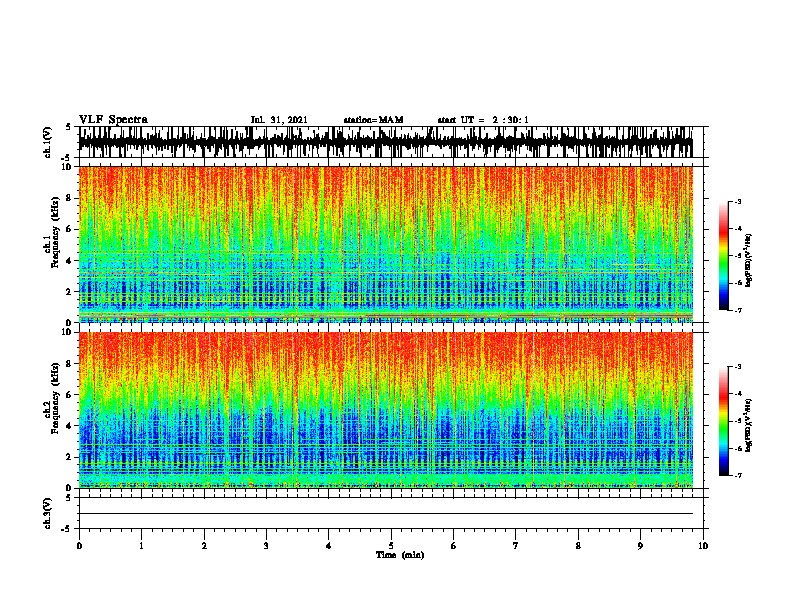Click the ch.1(V) waveform axis label
792x612 pixels.
[x=48, y=142]
